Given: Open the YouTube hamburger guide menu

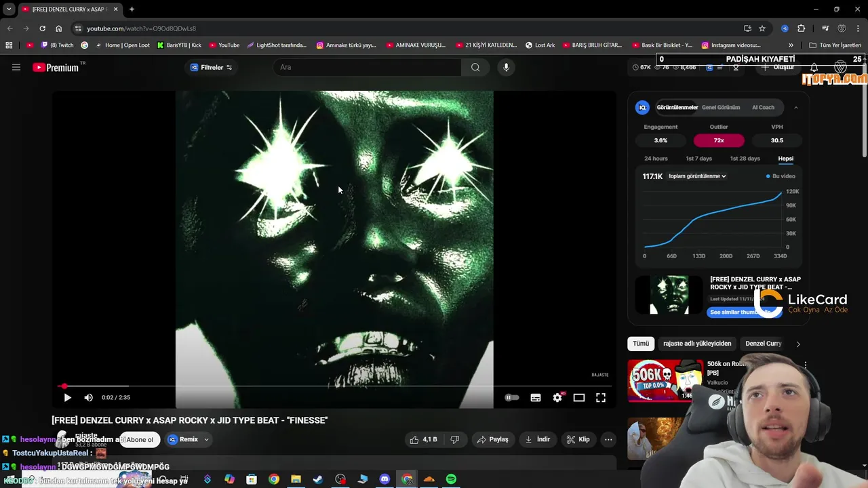Looking at the screenshot, I should coord(16,67).
